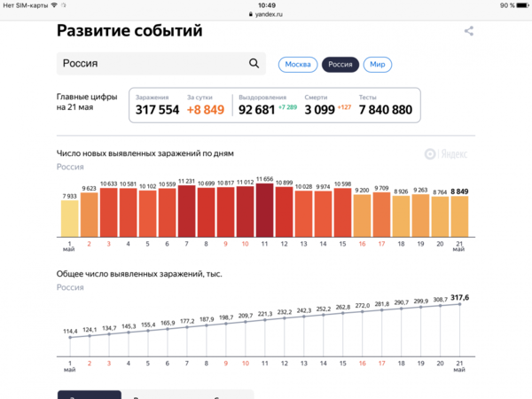Tap the Wi-Fi icon in status bar
The image size is (532, 399).
(x=54, y=5)
